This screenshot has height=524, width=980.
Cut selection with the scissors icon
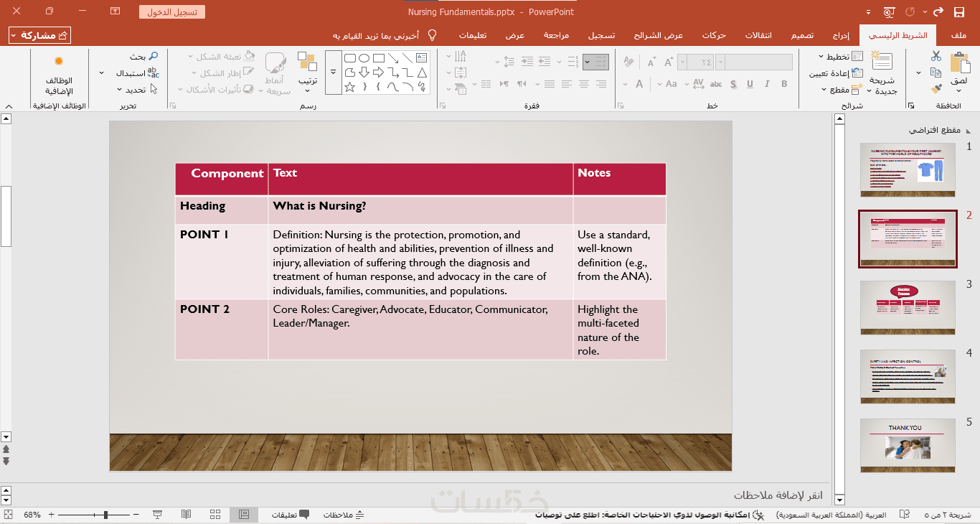coord(936,56)
